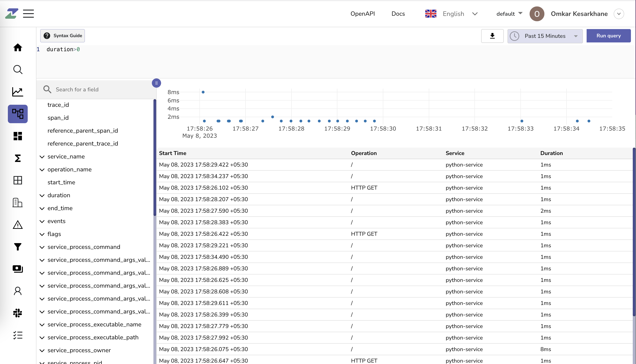Expand the end_time field
The width and height of the screenshot is (636, 364).
(42, 208)
